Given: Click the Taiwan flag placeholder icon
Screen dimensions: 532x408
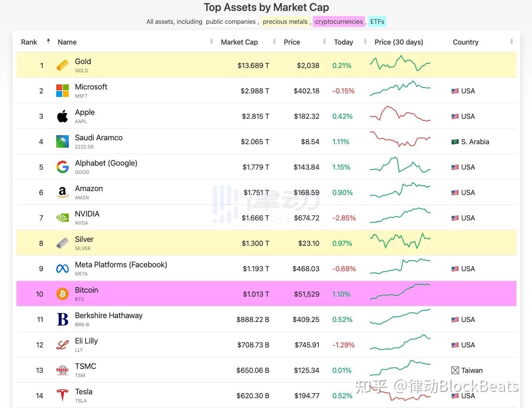Looking at the screenshot, I should point(455,370).
